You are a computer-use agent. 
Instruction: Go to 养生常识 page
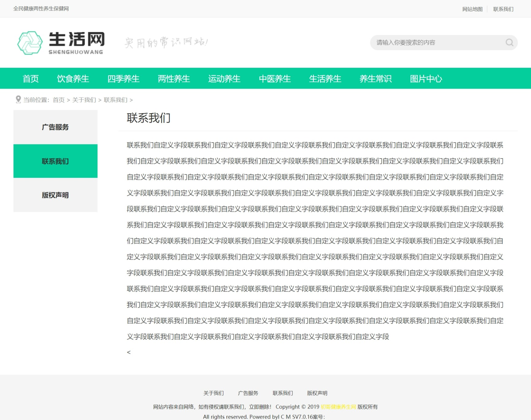376,79
